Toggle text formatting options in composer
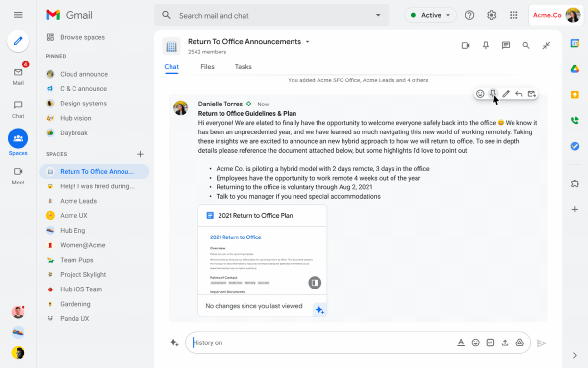 pos(461,343)
